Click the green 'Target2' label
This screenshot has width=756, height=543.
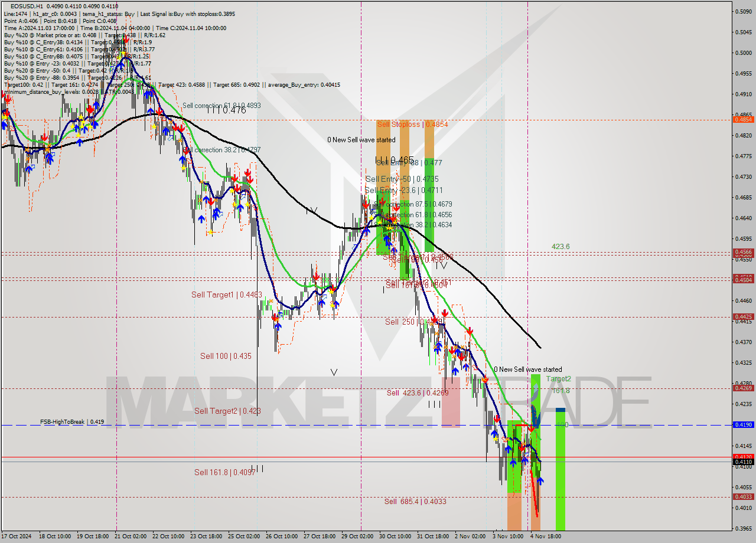[x=558, y=379]
